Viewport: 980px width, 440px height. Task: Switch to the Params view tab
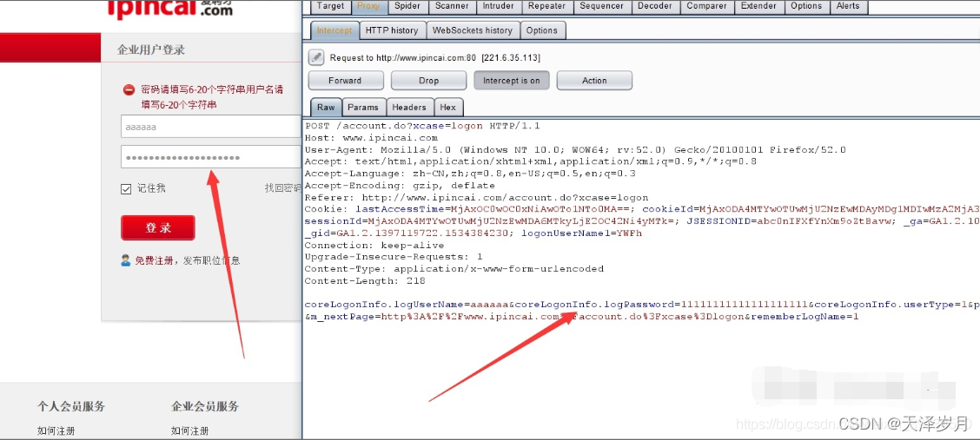tap(363, 108)
